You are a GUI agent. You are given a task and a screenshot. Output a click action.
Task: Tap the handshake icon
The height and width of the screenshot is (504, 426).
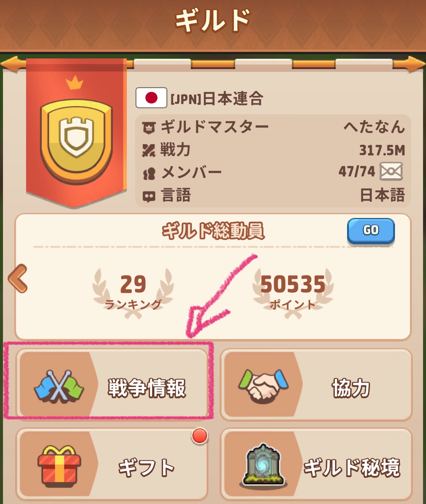[x=264, y=385]
